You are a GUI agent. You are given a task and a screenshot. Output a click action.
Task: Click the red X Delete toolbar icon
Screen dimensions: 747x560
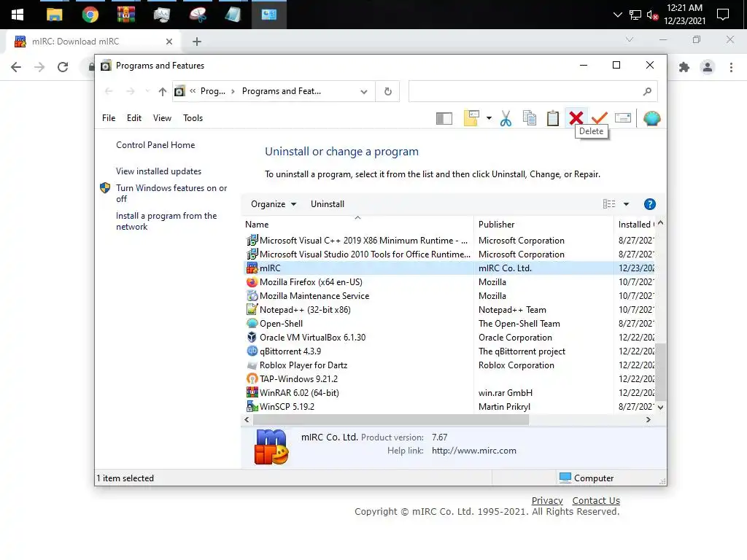point(576,118)
